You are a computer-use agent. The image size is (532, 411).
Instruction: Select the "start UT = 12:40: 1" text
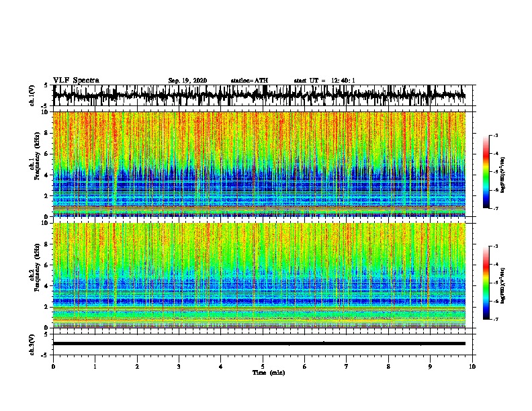click(x=324, y=81)
